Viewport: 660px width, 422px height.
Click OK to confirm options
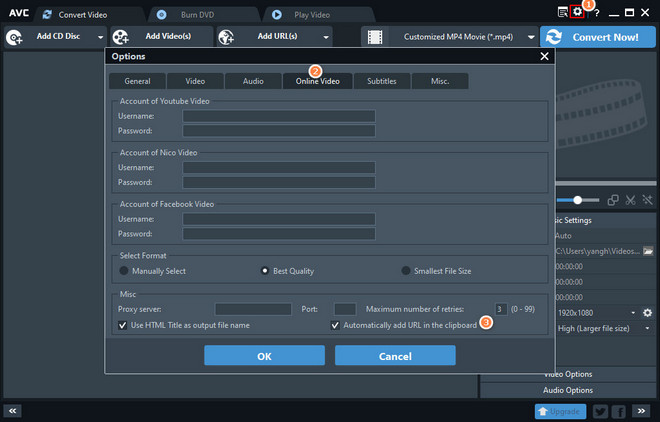[x=264, y=356]
